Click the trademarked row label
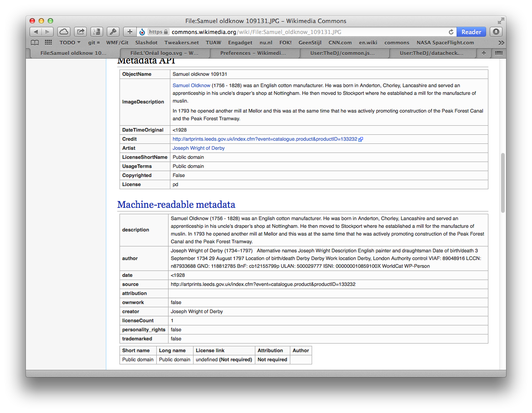This screenshot has height=413, width=532. click(137, 339)
